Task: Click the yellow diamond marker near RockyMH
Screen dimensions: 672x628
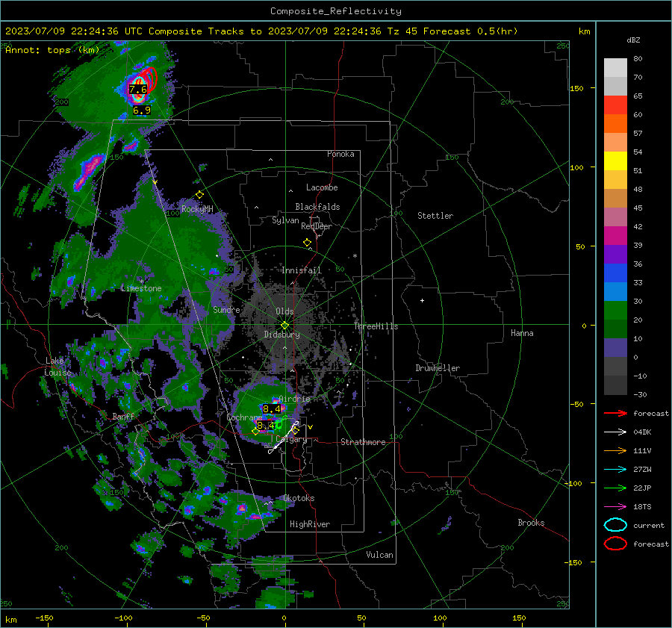Action: pyautogui.click(x=199, y=195)
